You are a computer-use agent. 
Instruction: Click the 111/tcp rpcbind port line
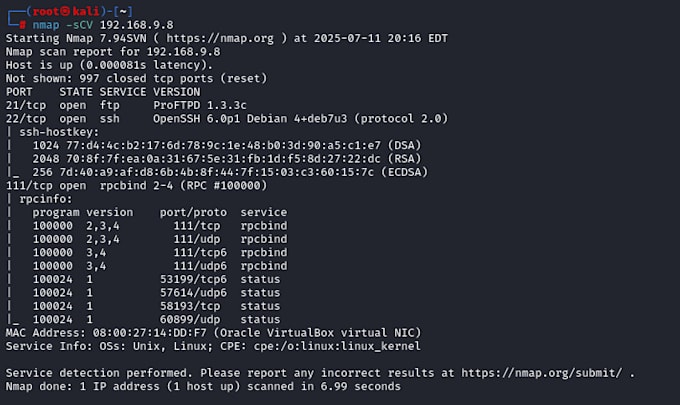(137, 186)
